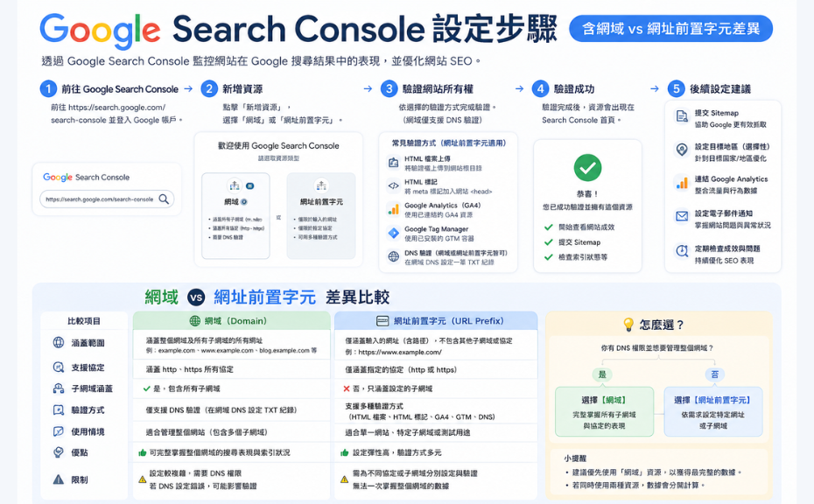Click the 歡迎使用 Google Search Console heading

coord(278,146)
